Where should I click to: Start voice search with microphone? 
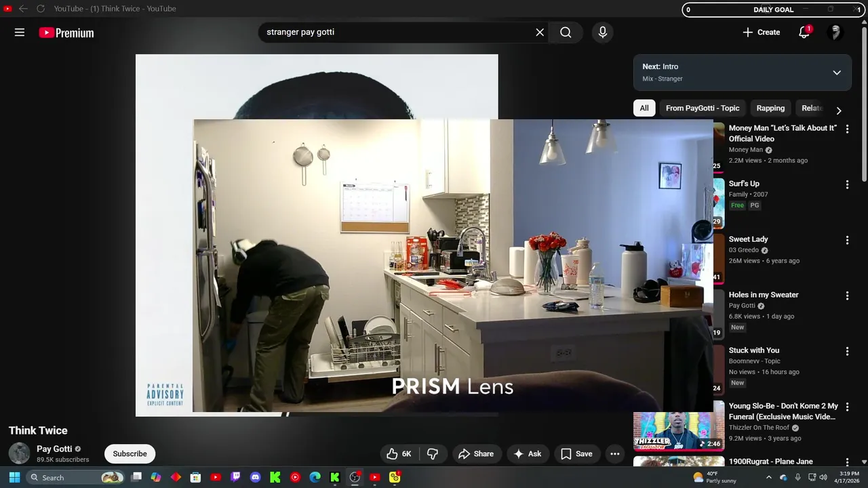pyautogui.click(x=602, y=33)
